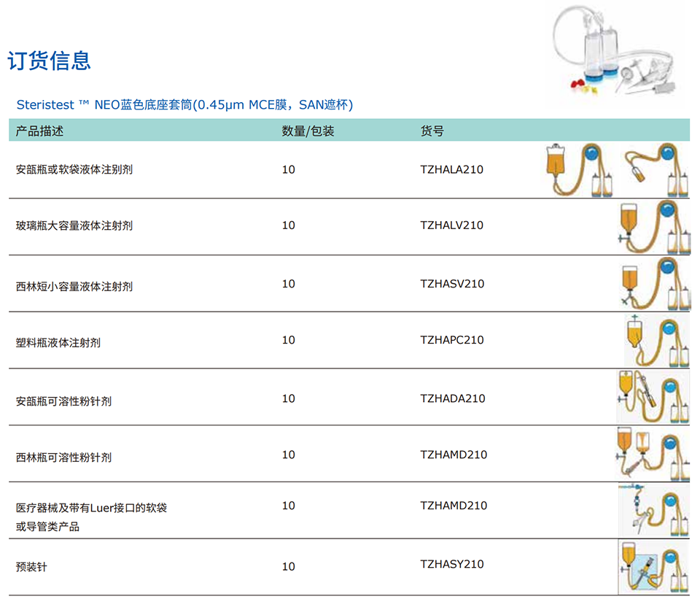Click TZHAMD210 in the 医疗器械 row

point(454,506)
